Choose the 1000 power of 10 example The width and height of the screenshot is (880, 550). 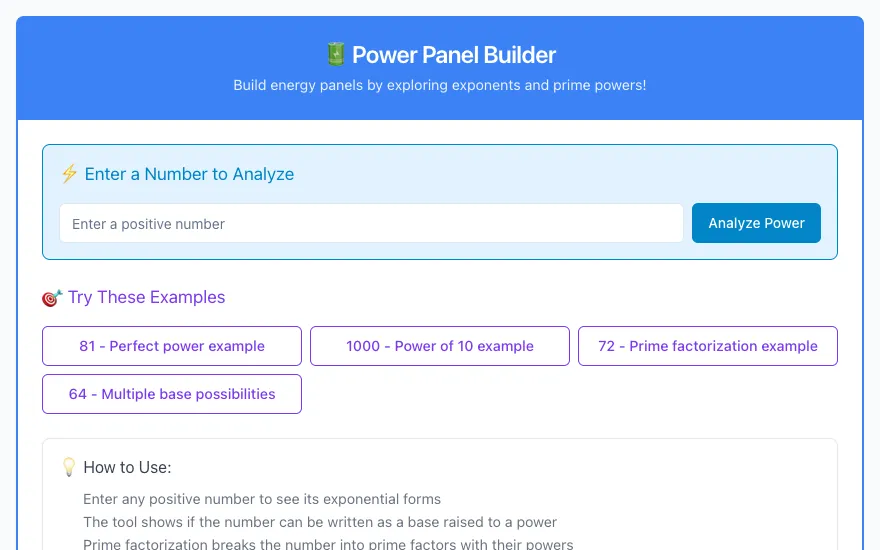439,346
